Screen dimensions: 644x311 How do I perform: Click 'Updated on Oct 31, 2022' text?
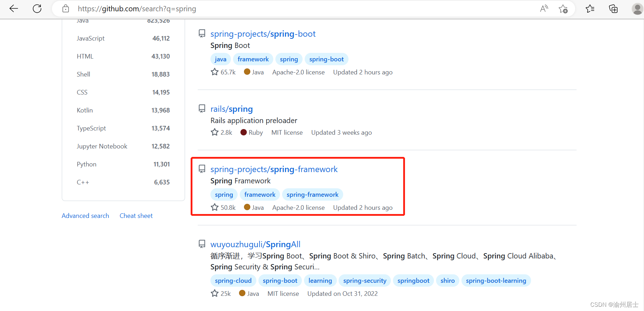point(342,294)
